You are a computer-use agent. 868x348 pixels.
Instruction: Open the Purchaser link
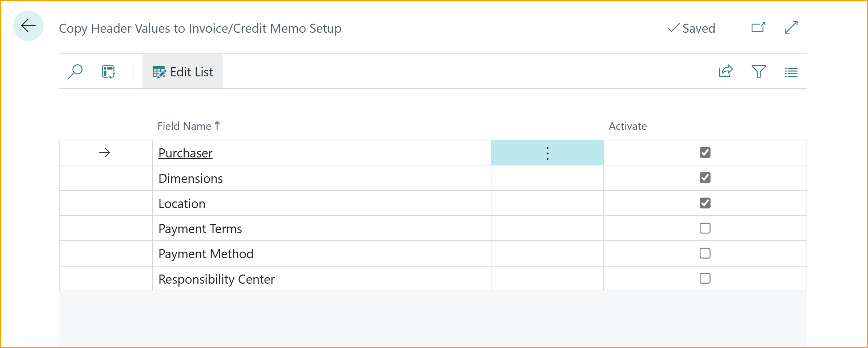[x=185, y=153]
